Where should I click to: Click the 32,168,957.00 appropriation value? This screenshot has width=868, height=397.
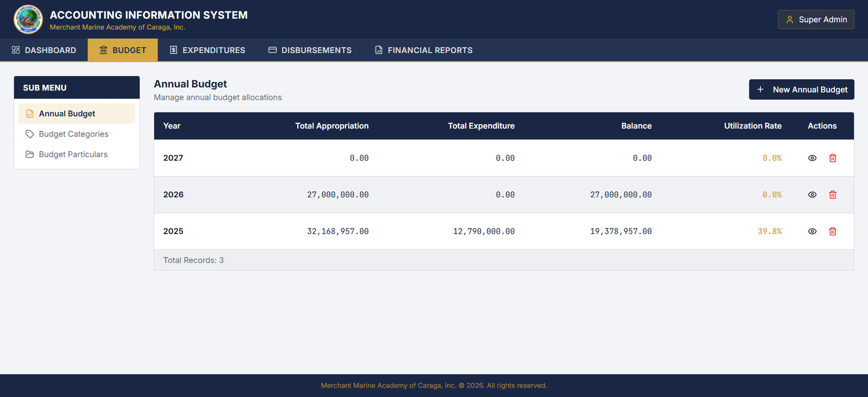(338, 231)
